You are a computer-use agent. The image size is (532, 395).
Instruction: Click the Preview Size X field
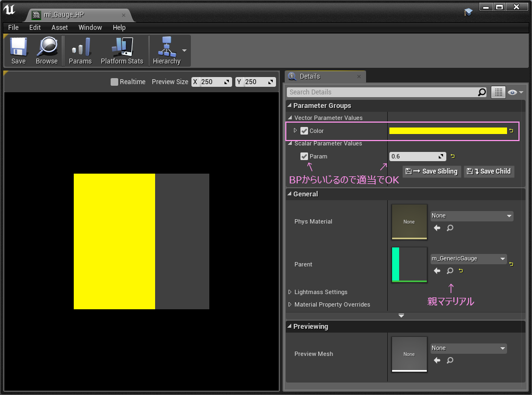pos(211,82)
